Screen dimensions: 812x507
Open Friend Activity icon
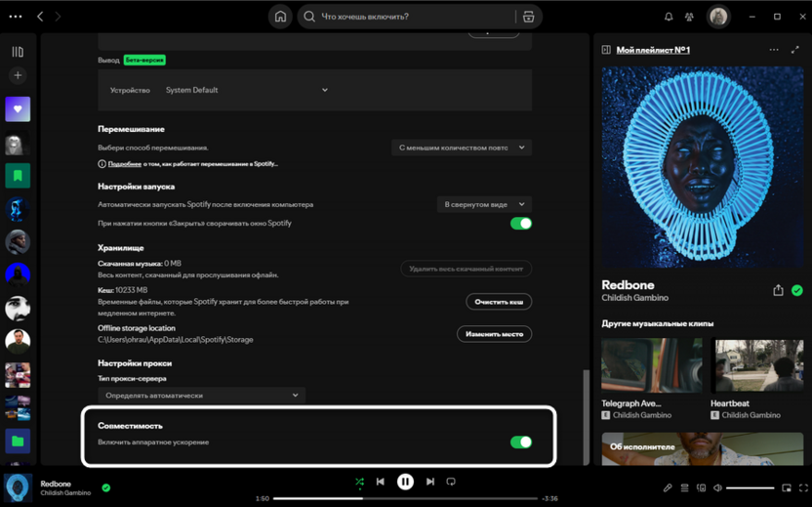point(689,17)
